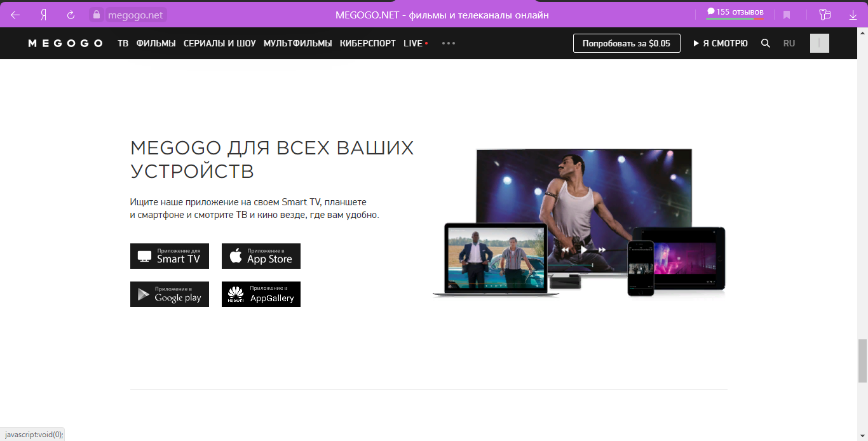Open КИБЕРСПОРТ section
The height and width of the screenshot is (441, 868).
(x=367, y=43)
